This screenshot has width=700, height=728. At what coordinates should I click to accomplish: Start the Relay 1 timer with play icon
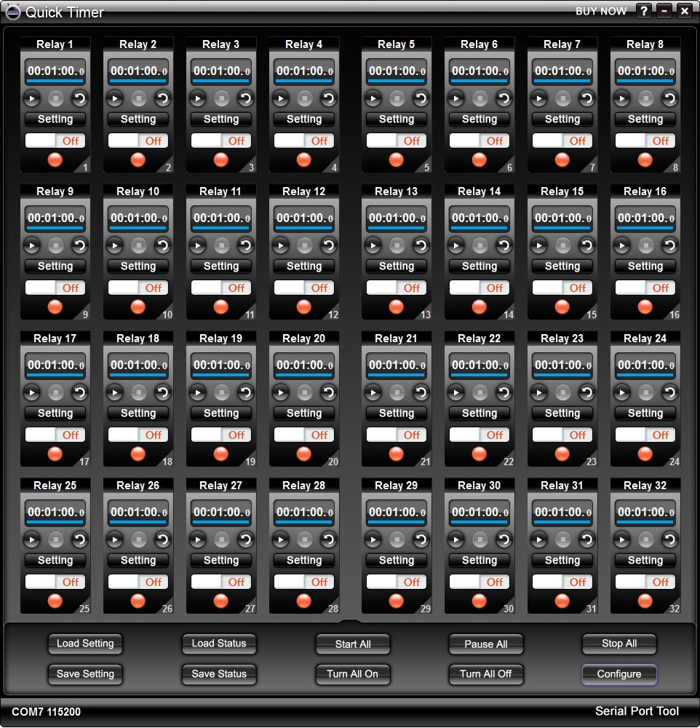[x=31, y=98]
